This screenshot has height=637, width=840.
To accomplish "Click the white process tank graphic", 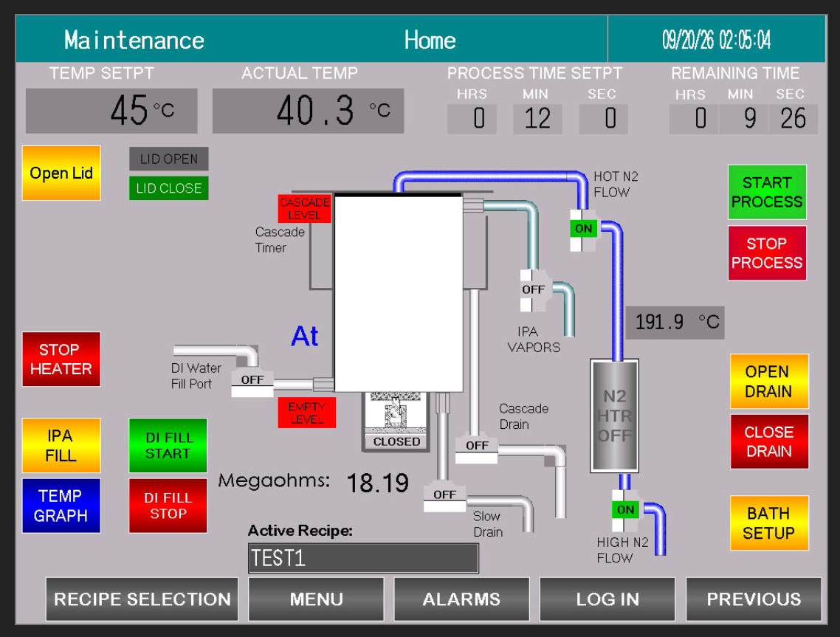I will 399,293.
